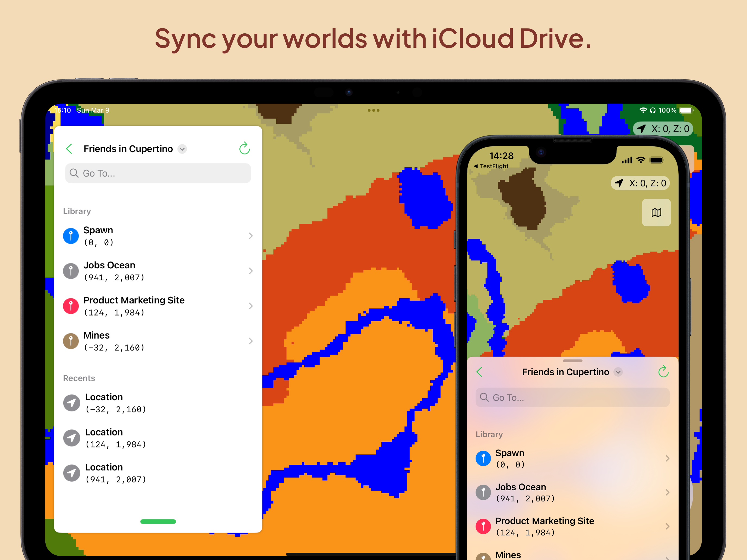This screenshot has width=747, height=560.
Task: Refresh the world in the iPad panel
Action: [x=244, y=148]
